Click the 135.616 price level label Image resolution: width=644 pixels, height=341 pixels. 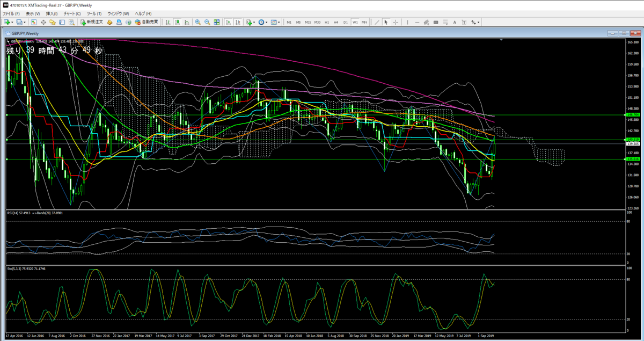click(632, 159)
